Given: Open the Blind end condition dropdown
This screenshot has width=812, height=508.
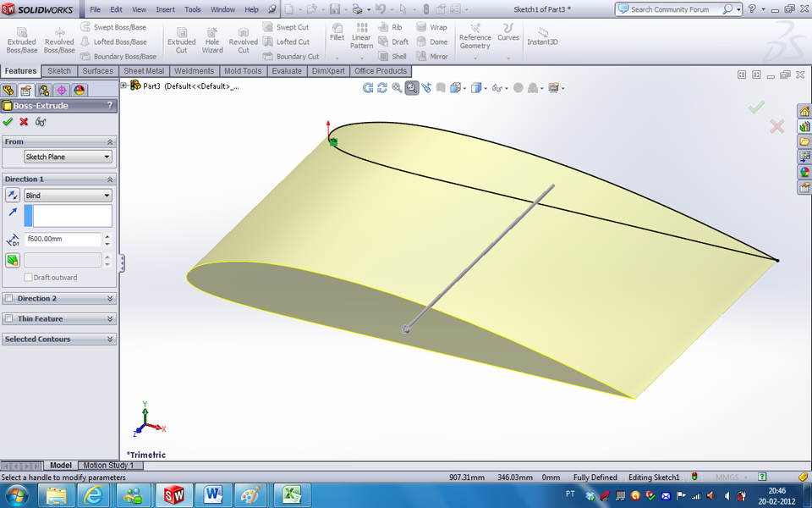Looking at the screenshot, I should click(68, 195).
